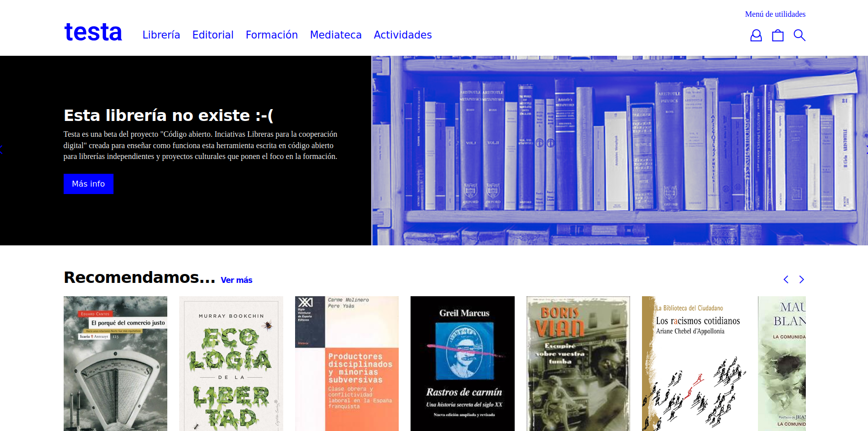Open the Librería menu
868x431 pixels.
(x=161, y=35)
